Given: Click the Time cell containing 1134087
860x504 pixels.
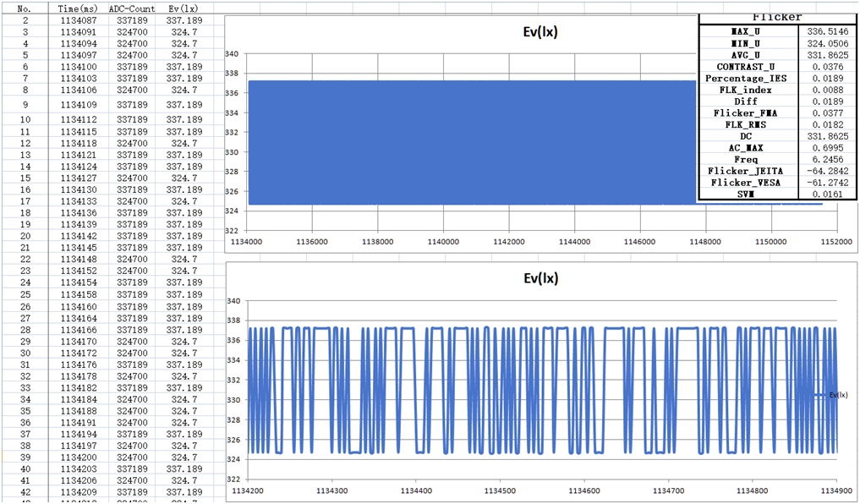Looking at the screenshot, I should [x=78, y=19].
